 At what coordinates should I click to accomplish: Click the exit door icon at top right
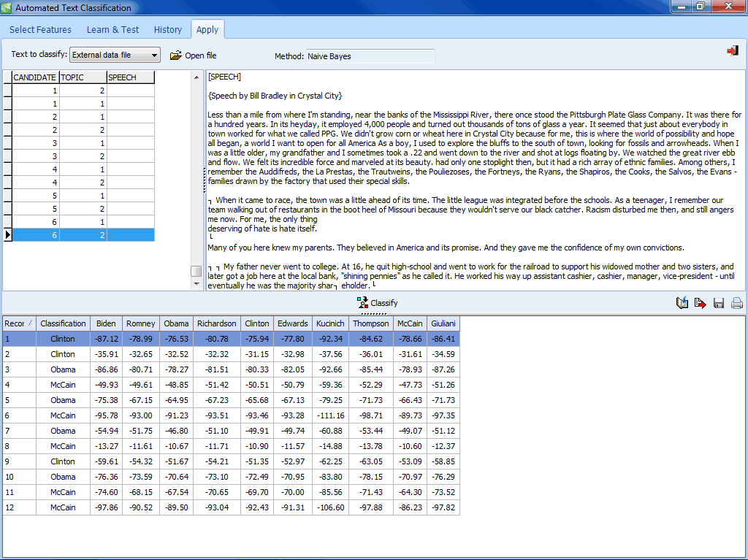pyautogui.click(x=732, y=51)
